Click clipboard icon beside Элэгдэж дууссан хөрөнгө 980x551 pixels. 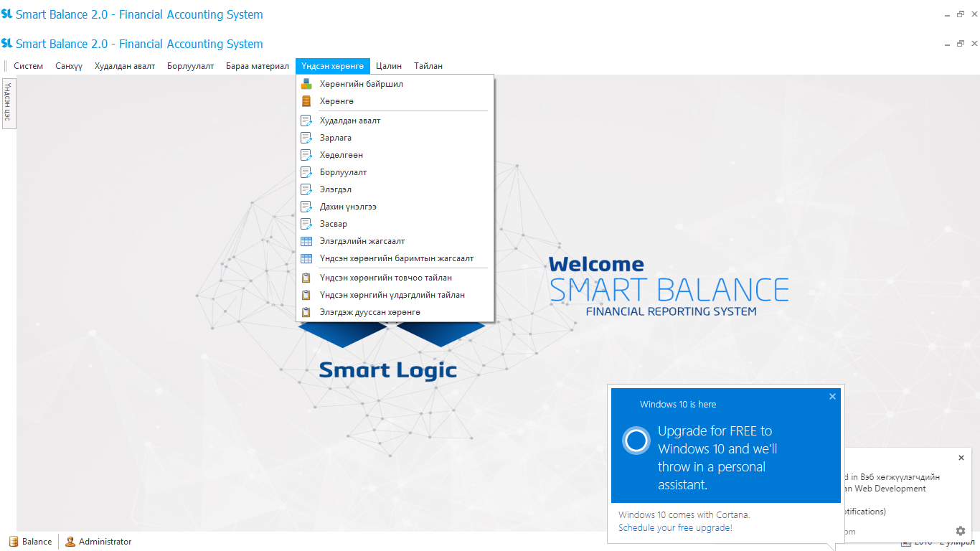[306, 312]
